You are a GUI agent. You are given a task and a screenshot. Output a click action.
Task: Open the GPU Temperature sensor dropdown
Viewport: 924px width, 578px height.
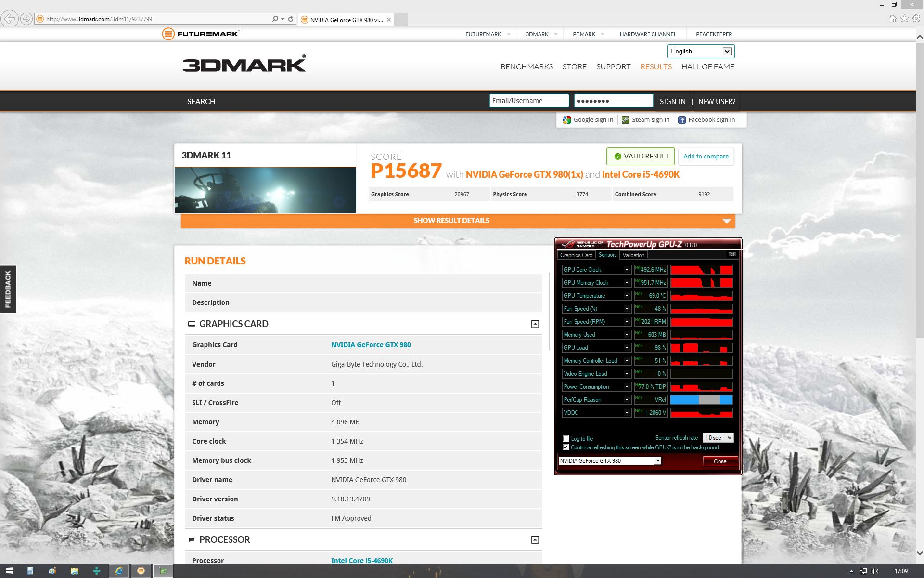coord(627,296)
